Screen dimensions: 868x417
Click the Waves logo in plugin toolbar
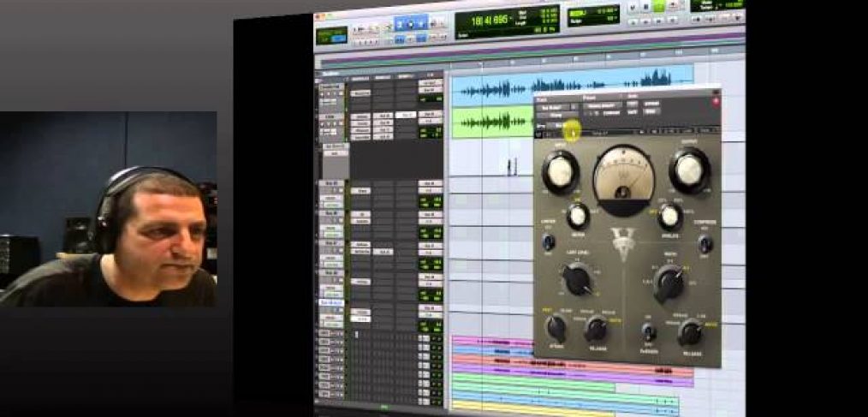538,134
